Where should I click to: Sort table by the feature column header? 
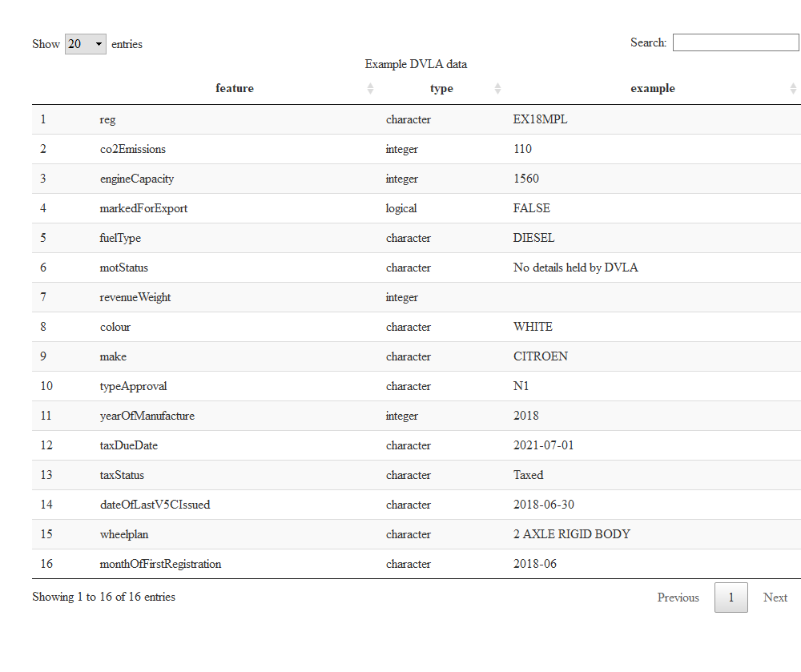(235, 88)
